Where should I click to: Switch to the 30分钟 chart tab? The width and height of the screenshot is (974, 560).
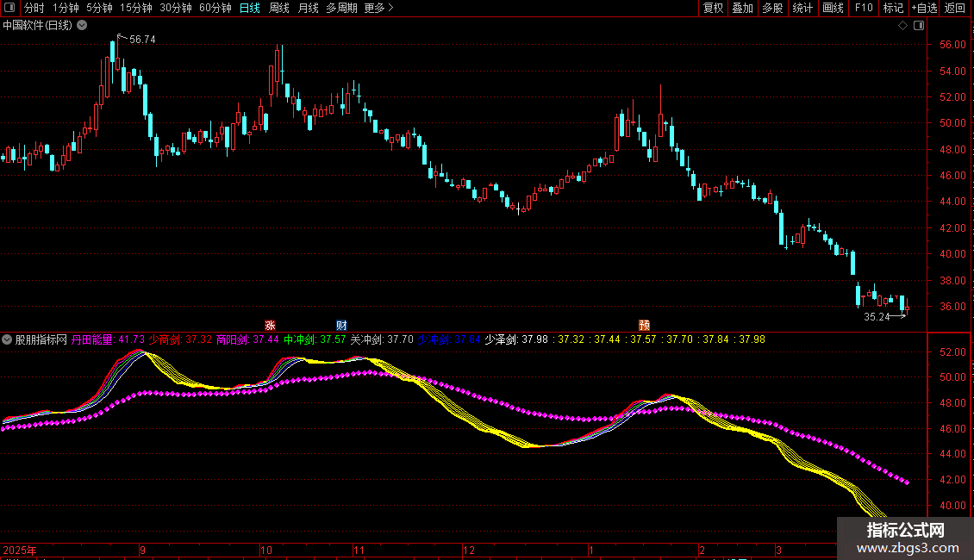point(176,8)
